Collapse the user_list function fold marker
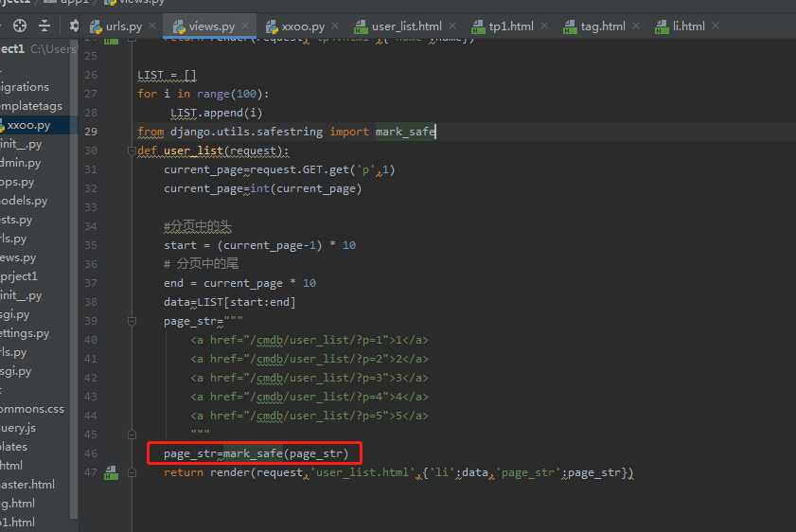Viewport: 796px width, 532px height. (x=132, y=151)
